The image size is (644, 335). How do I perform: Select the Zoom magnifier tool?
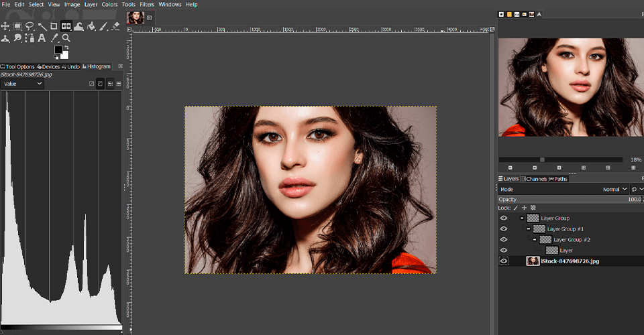coord(66,38)
